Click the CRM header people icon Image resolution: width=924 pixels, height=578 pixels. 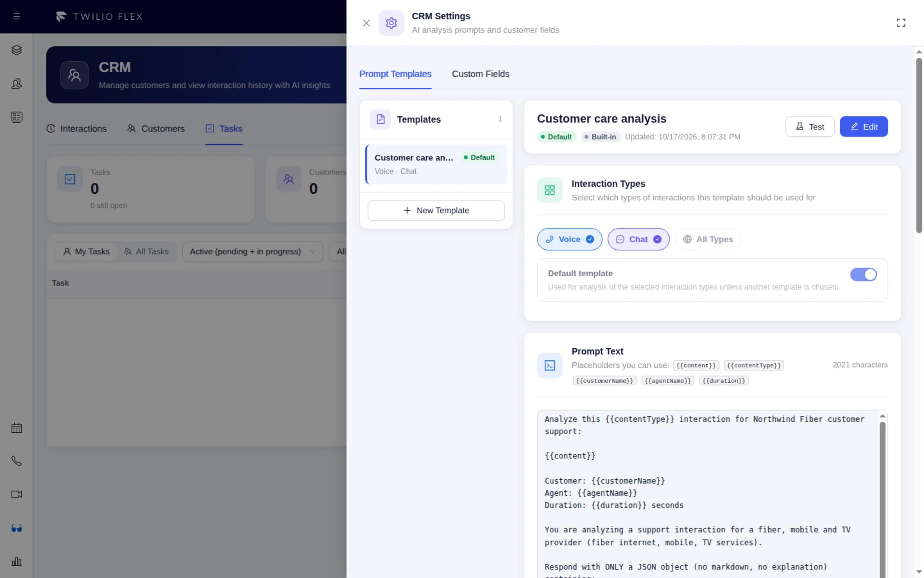(x=74, y=75)
